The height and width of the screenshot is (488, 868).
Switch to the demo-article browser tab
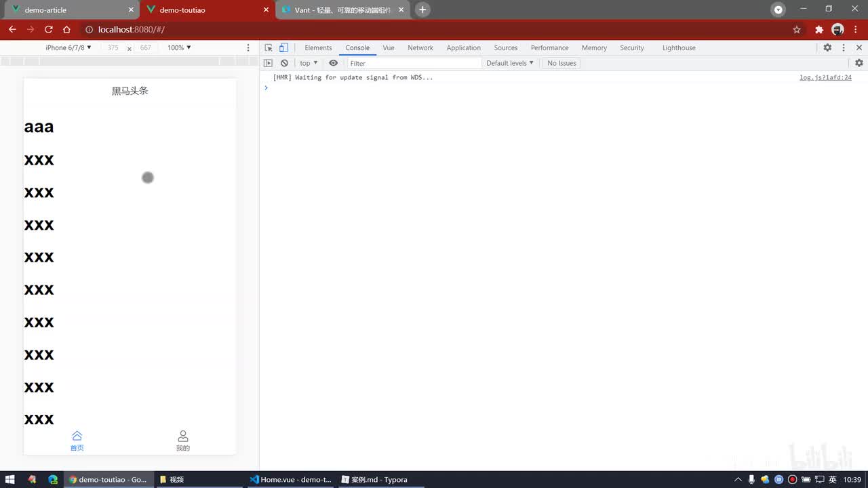71,10
